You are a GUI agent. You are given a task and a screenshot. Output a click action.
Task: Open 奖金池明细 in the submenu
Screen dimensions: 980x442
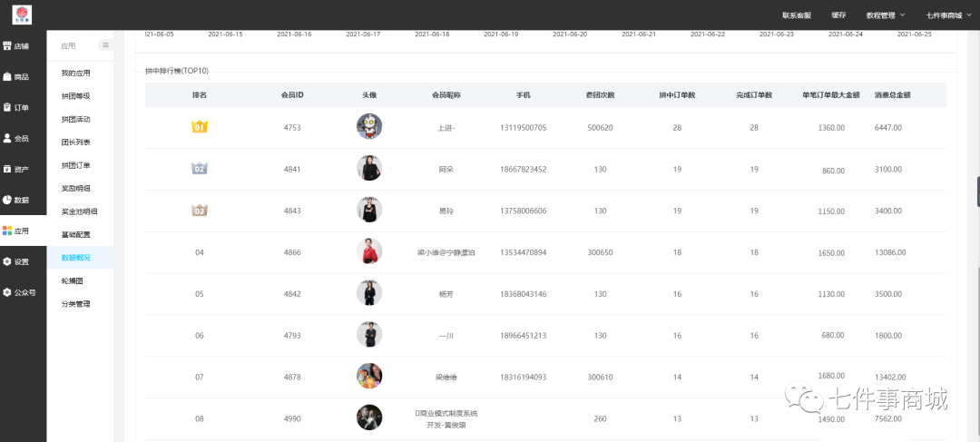pos(79,211)
